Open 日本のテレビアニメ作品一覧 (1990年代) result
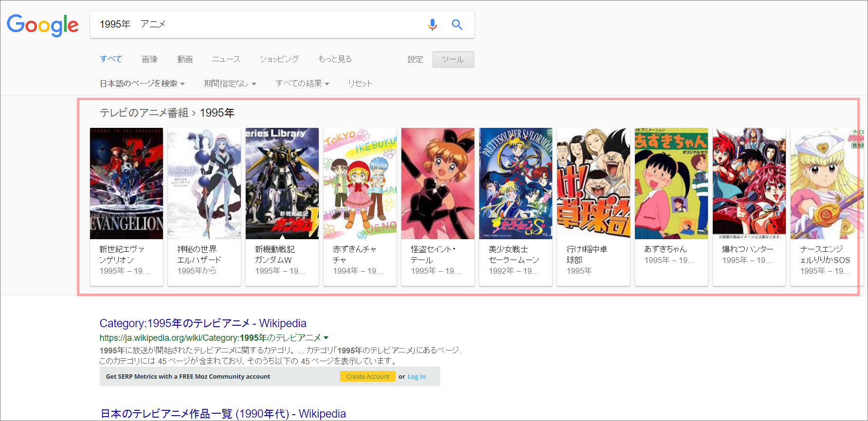The image size is (868, 421). (223, 414)
